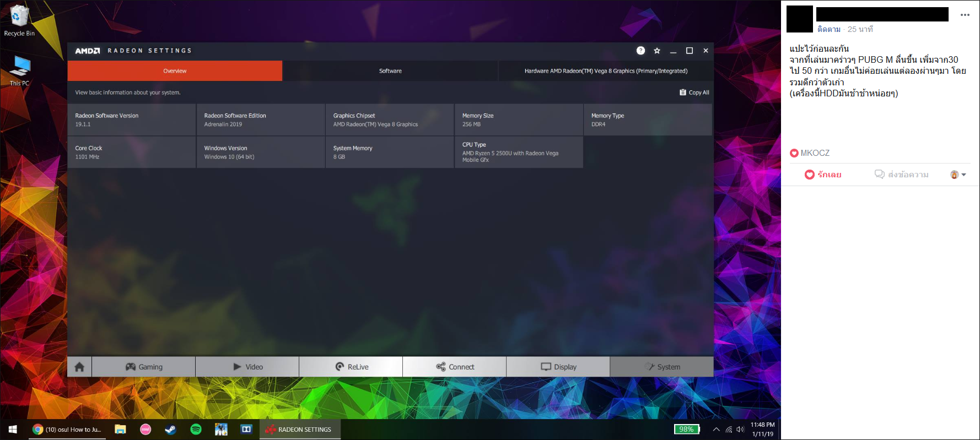The width and height of the screenshot is (980, 440).
Task: Click Copy All button
Action: [x=694, y=93]
